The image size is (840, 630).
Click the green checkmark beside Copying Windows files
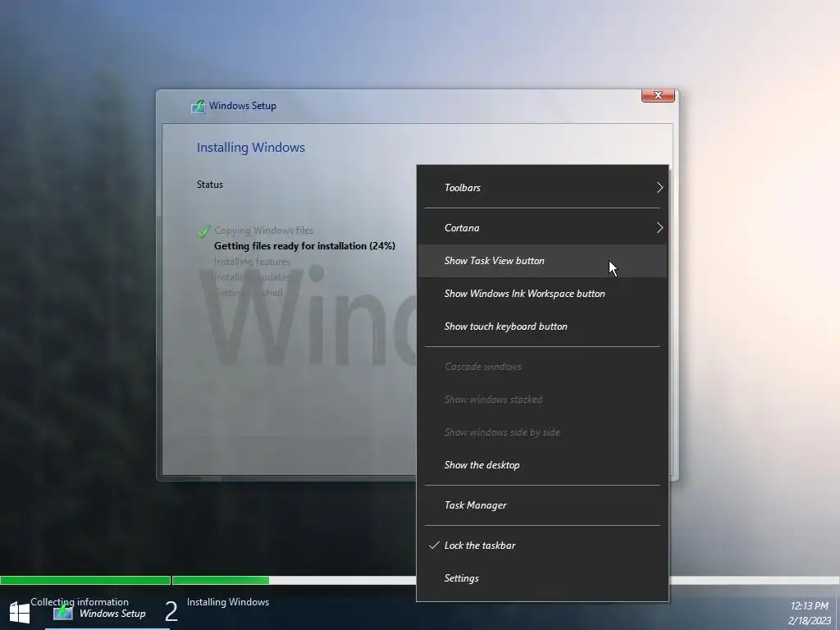203,231
